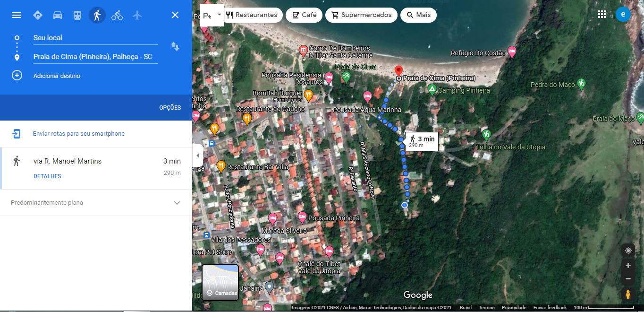Viewport: 644px width, 312px height.
Task: Click Adicionar destino plus icon
Action: pos(17,75)
